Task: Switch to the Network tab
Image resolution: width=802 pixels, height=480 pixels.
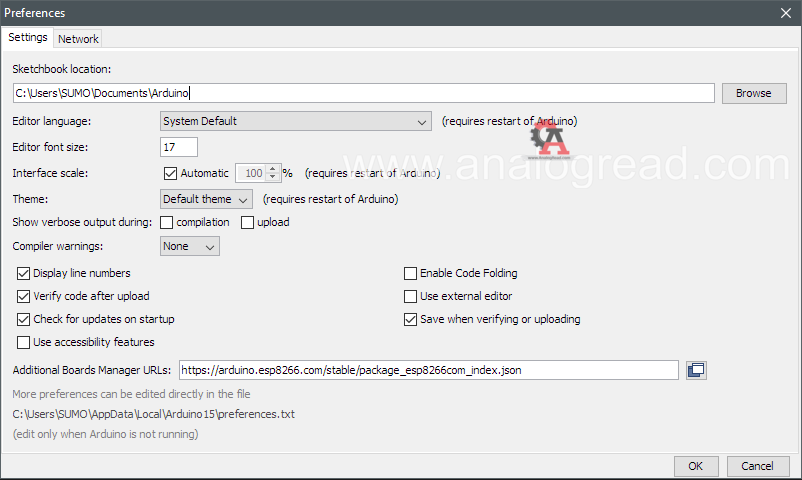Action: 78,39
